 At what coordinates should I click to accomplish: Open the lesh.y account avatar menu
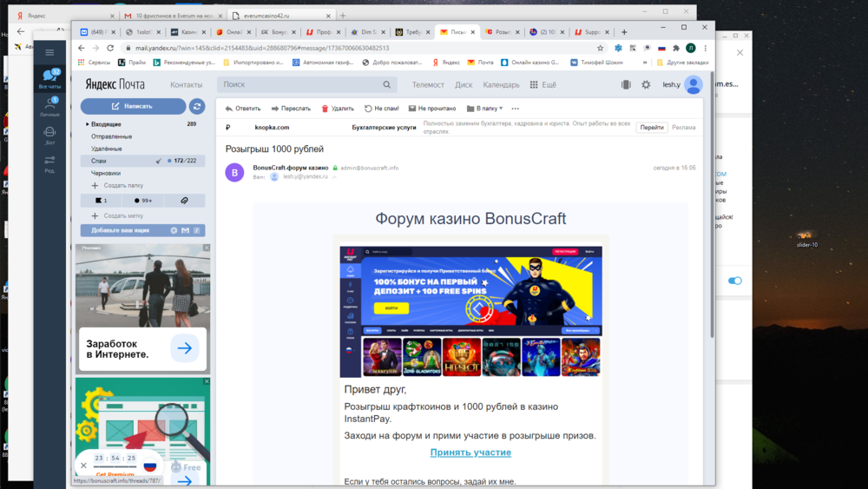click(693, 85)
